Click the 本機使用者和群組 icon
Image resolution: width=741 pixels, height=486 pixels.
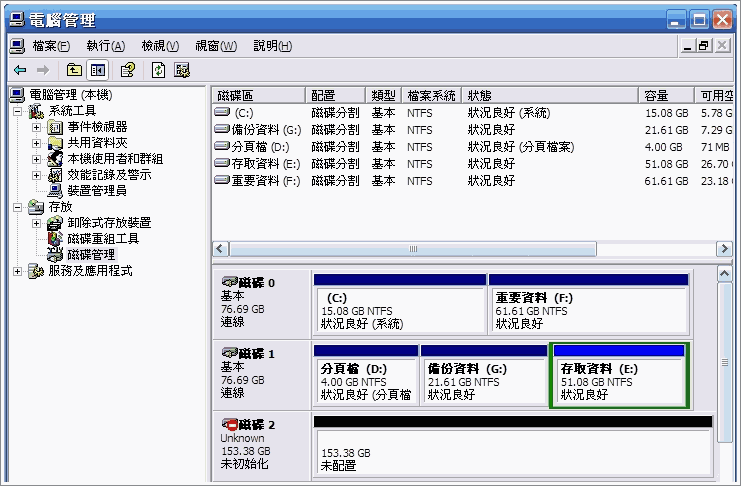55,159
